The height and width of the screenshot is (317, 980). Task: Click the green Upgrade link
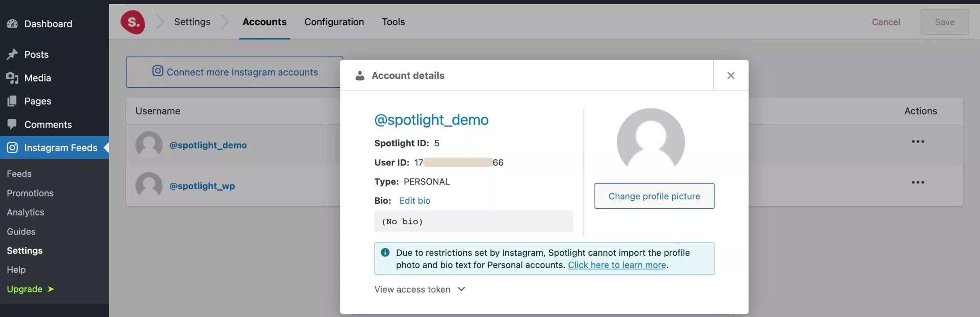click(x=30, y=289)
